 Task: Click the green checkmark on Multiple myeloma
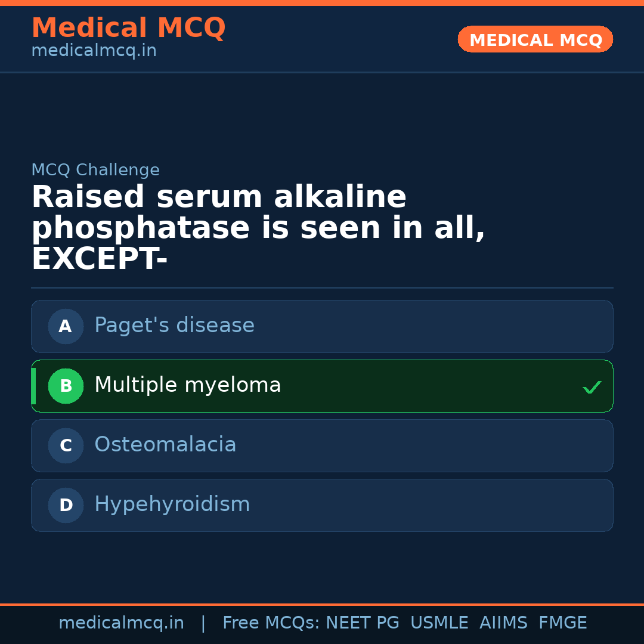[x=592, y=388]
